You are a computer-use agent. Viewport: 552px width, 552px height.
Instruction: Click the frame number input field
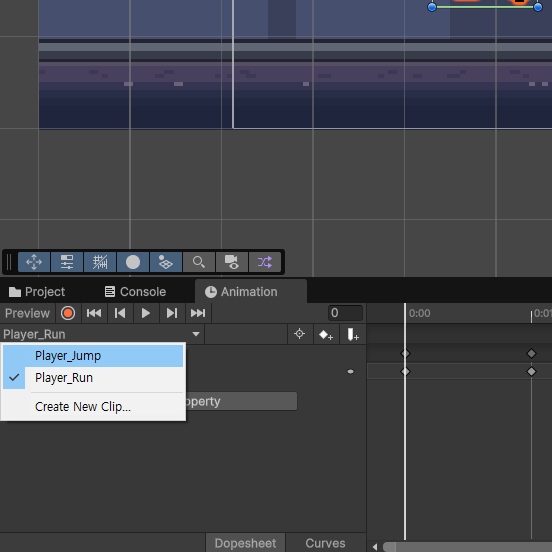[x=345, y=313]
